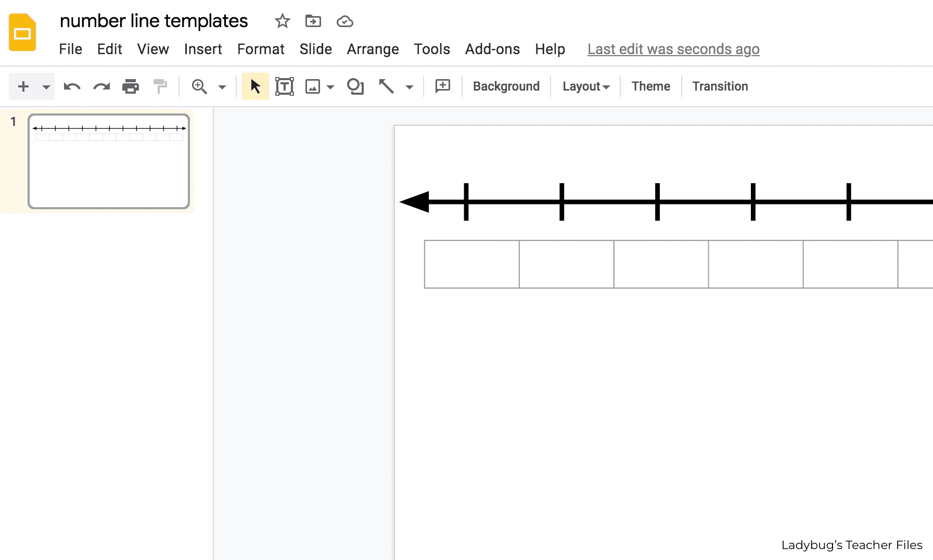Open the Edit menu
The width and height of the screenshot is (933, 560).
click(110, 49)
